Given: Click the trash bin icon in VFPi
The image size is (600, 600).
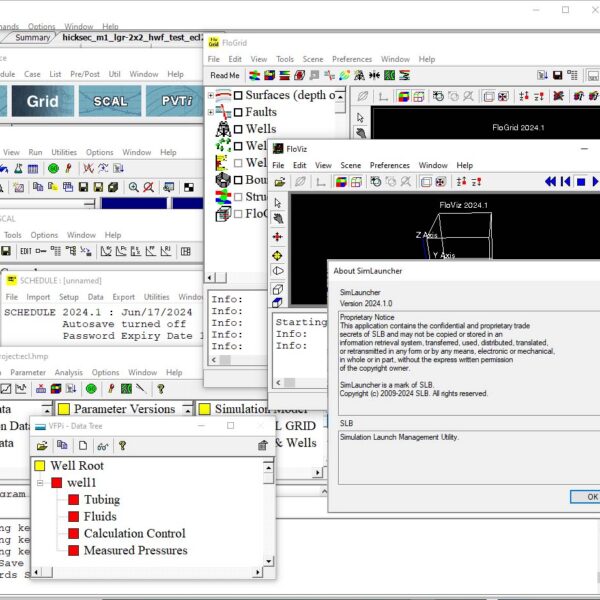Looking at the screenshot, I should pos(262,445).
